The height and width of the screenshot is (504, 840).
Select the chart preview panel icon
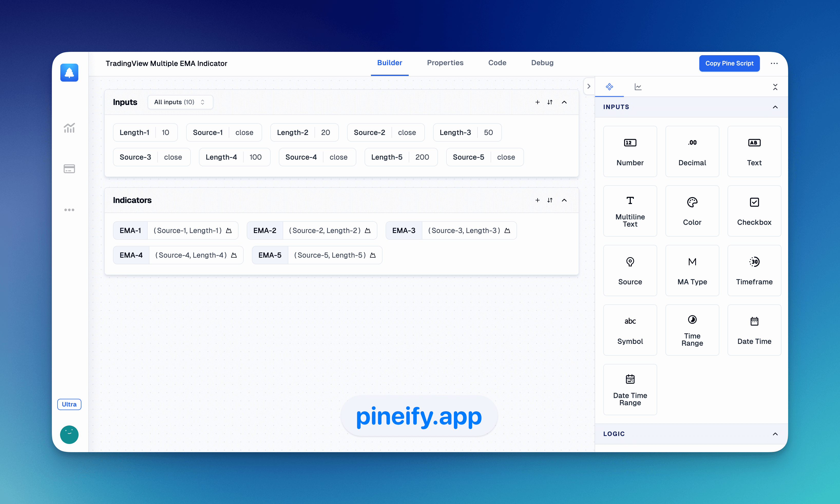(637, 86)
